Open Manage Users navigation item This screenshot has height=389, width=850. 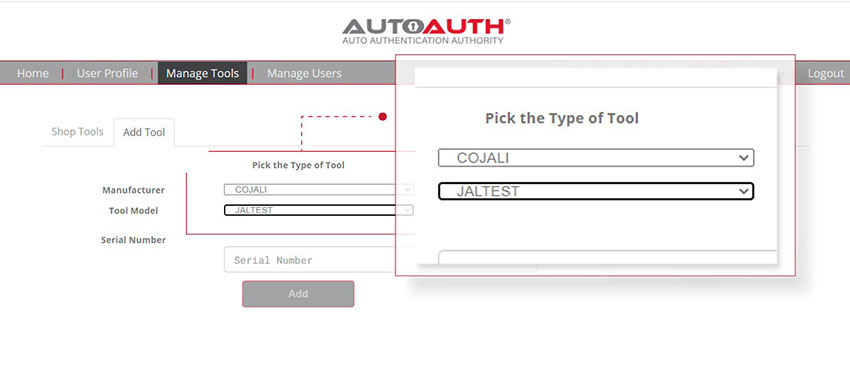pos(304,73)
